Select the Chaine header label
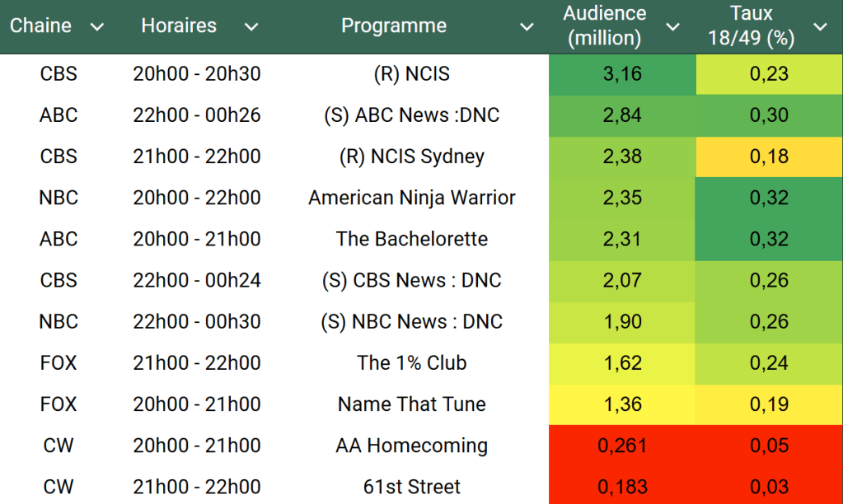 point(40,26)
